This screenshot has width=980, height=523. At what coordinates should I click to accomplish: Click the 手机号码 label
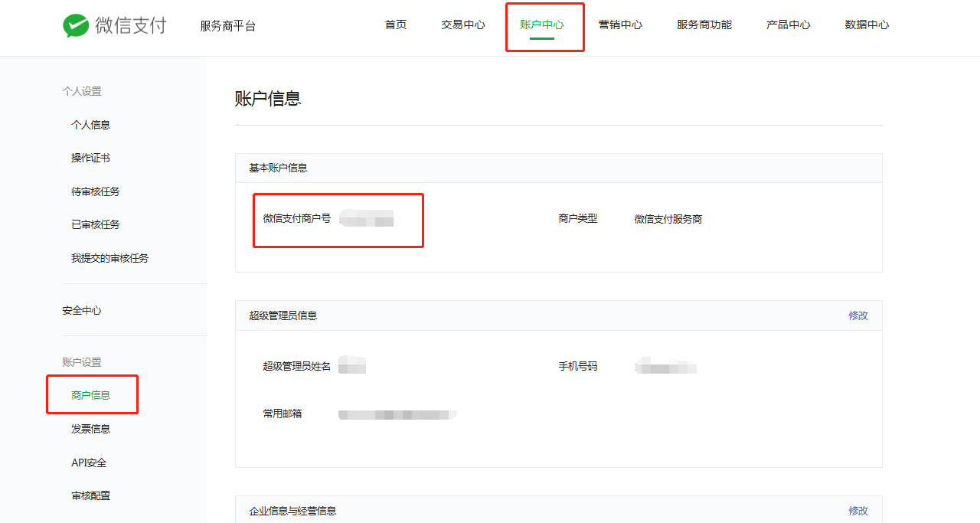[578, 366]
